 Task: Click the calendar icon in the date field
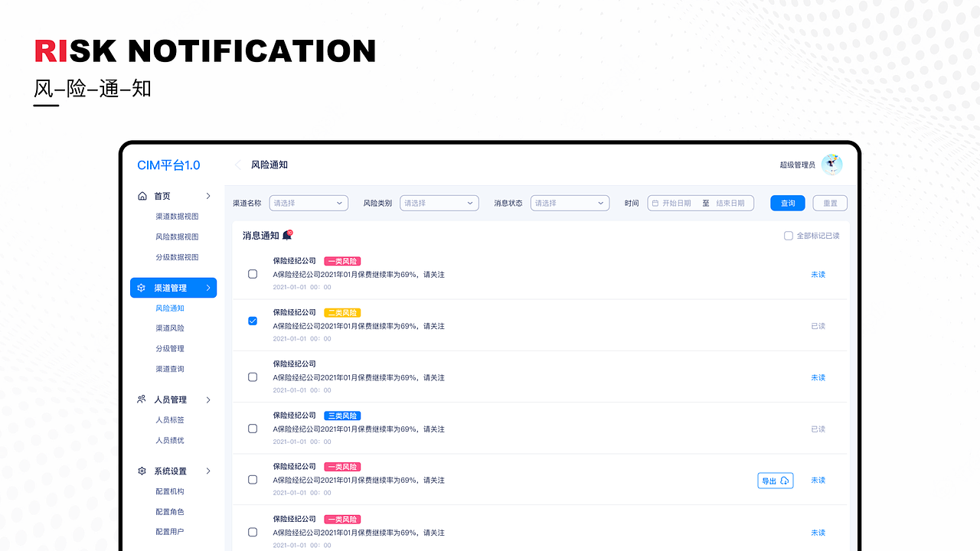click(655, 203)
